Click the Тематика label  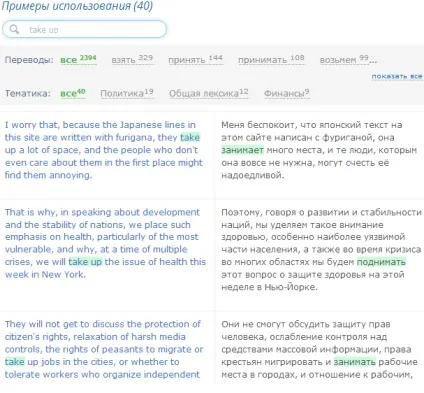pos(28,93)
